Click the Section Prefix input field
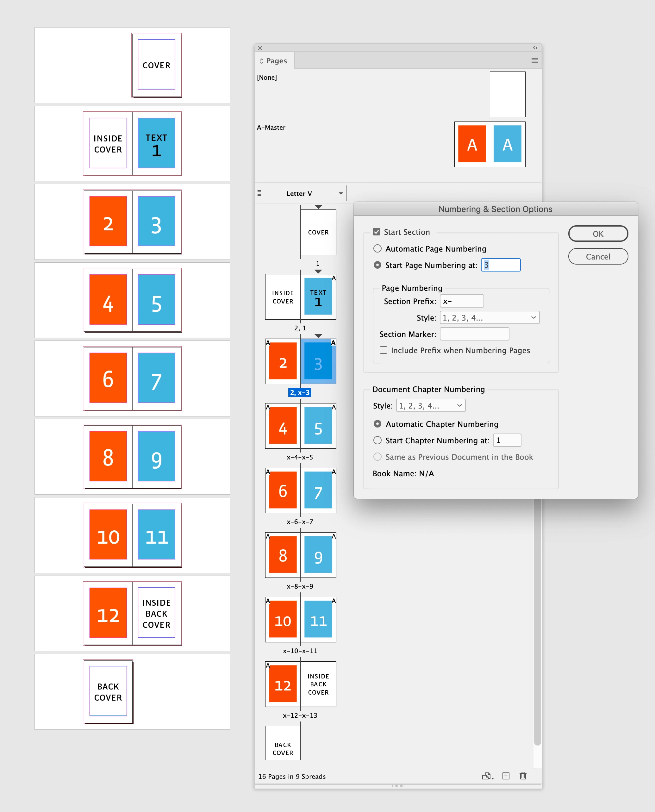This screenshot has width=655, height=812. (461, 301)
